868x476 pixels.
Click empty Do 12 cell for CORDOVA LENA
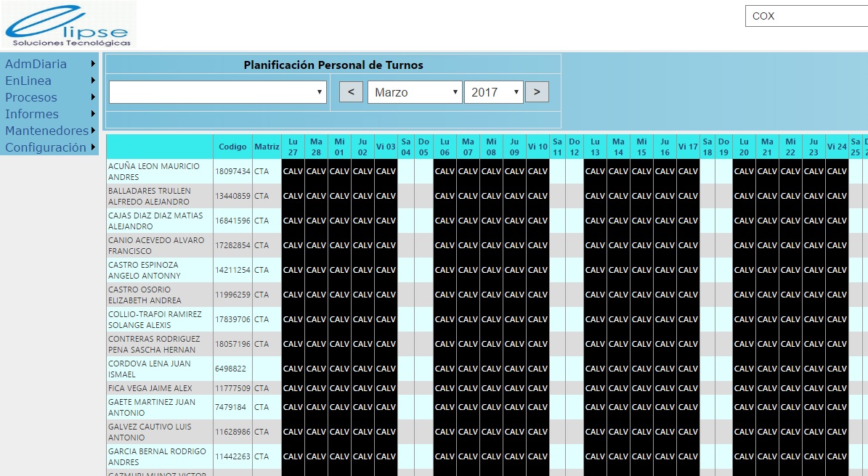pyautogui.click(x=575, y=369)
